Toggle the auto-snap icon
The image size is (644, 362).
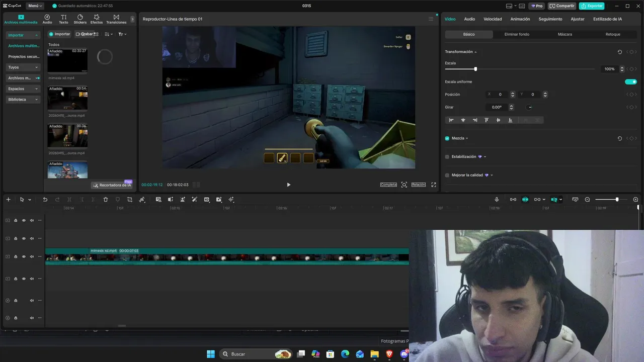click(x=525, y=200)
